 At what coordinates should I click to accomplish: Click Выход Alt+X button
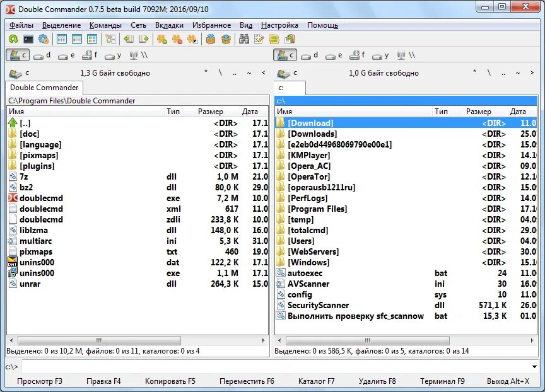[x=508, y=381]
